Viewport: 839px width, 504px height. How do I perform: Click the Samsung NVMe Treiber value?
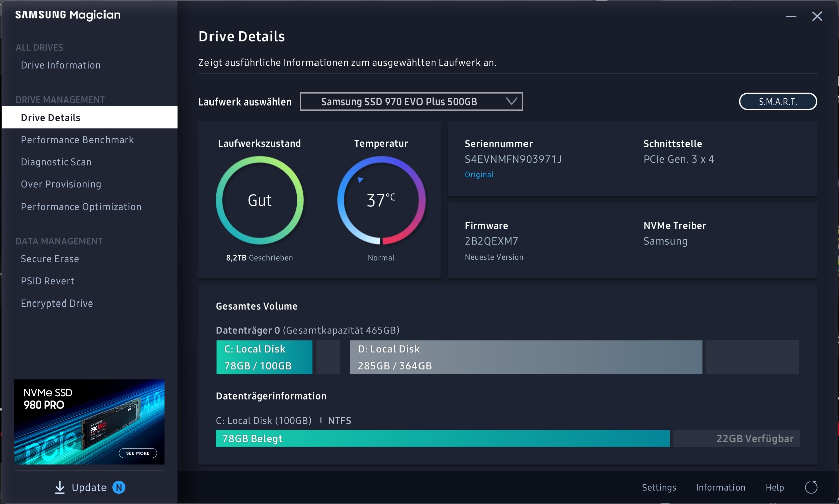click(x=666, y=241)
